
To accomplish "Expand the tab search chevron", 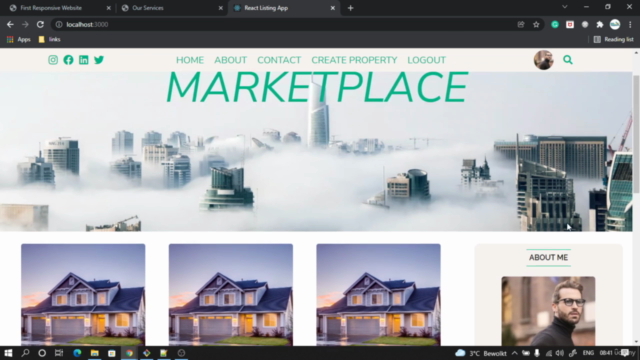I will [x=564, y=7].
